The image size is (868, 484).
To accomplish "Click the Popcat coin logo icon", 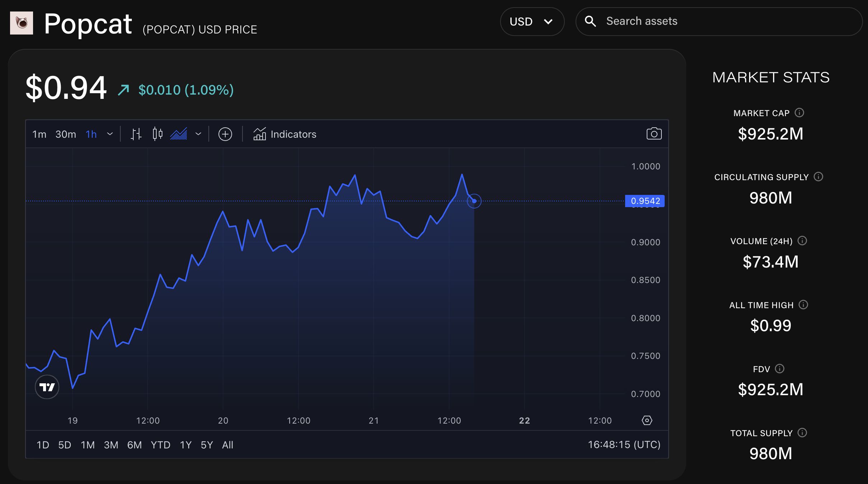I will (x=22, y=23).
